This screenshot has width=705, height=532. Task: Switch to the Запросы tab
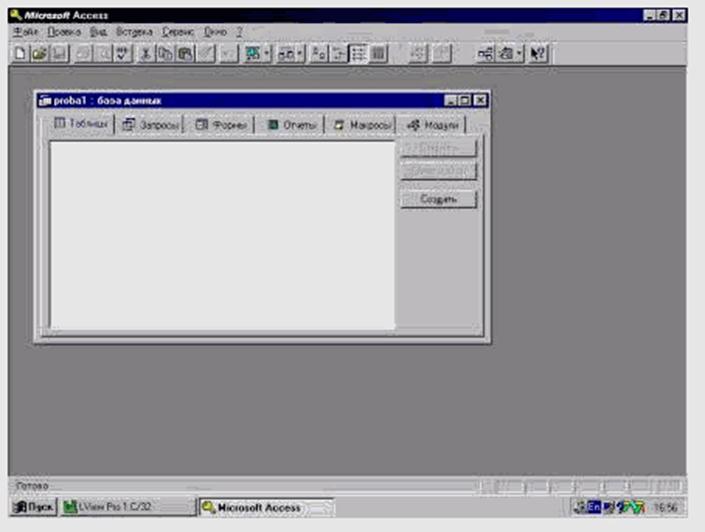tap(151, 125)
